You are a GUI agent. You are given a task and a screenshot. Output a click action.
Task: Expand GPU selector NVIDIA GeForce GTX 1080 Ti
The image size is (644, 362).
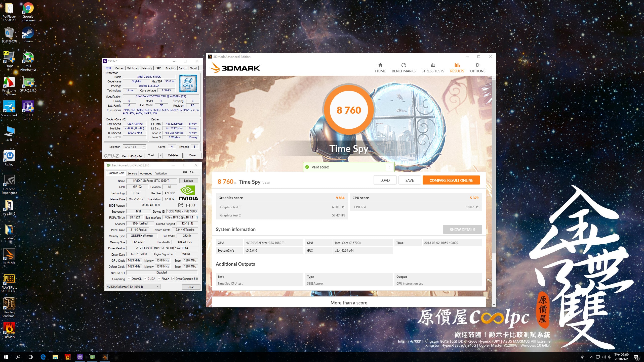pyautogui.click(x=133, y=287)
